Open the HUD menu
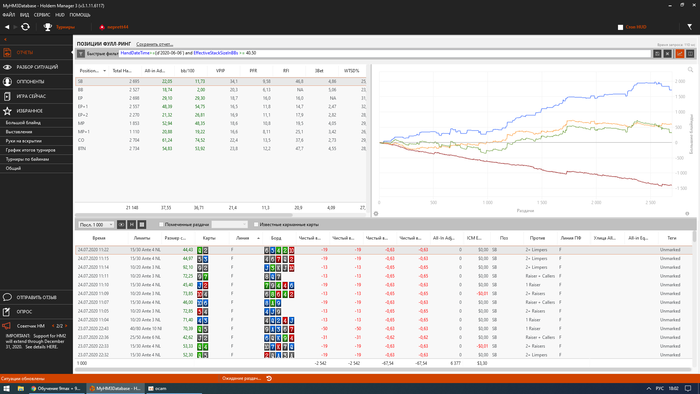Image resolution: width=700 pixels, height=394 pixels. [x=60, y=15]
